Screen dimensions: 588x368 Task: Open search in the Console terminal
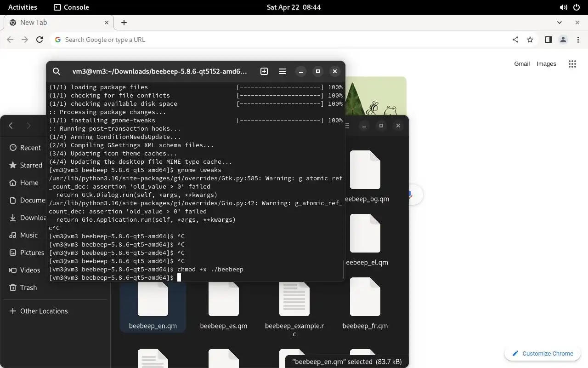(57, 71)
